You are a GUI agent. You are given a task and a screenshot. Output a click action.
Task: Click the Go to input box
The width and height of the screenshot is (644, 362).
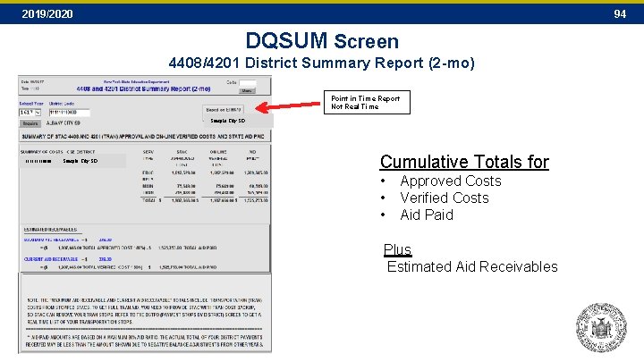[247, 82]
